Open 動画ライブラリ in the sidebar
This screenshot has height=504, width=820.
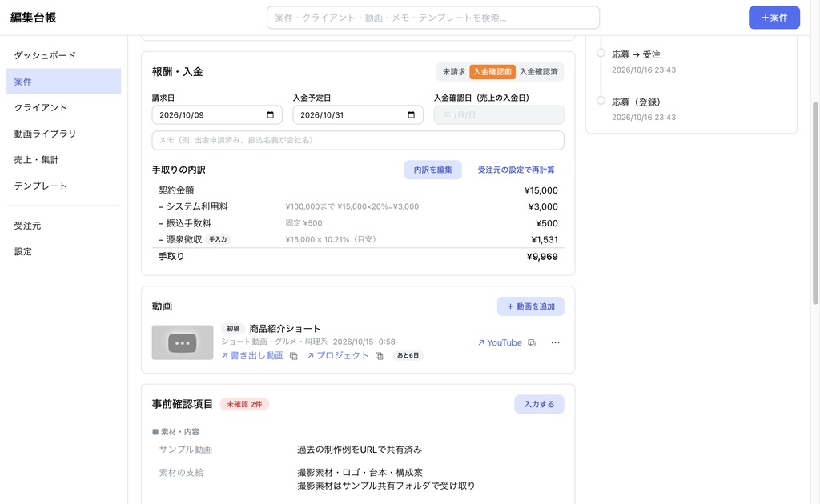[x=64, y=134]
